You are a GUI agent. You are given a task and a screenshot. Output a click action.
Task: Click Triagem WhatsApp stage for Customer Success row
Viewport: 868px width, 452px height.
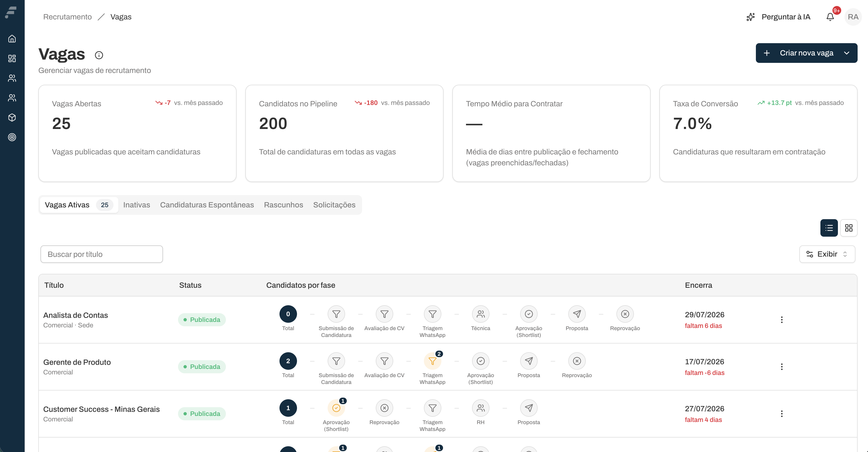(x=433, y=408)
